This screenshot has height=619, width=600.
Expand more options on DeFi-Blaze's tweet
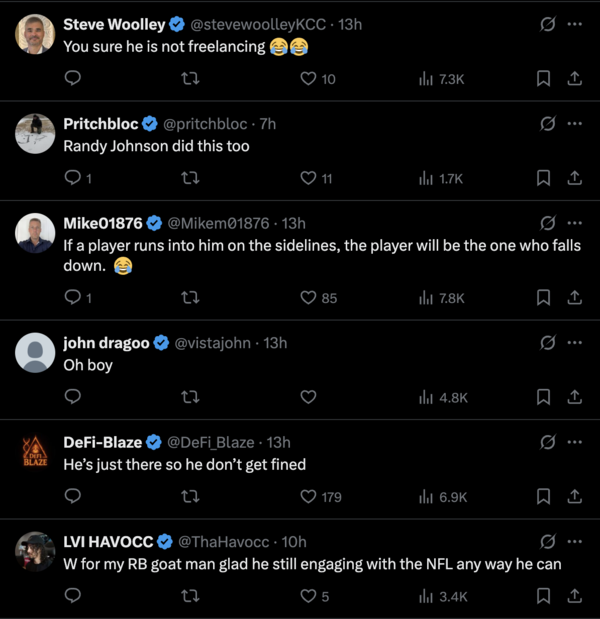(574, 442)
